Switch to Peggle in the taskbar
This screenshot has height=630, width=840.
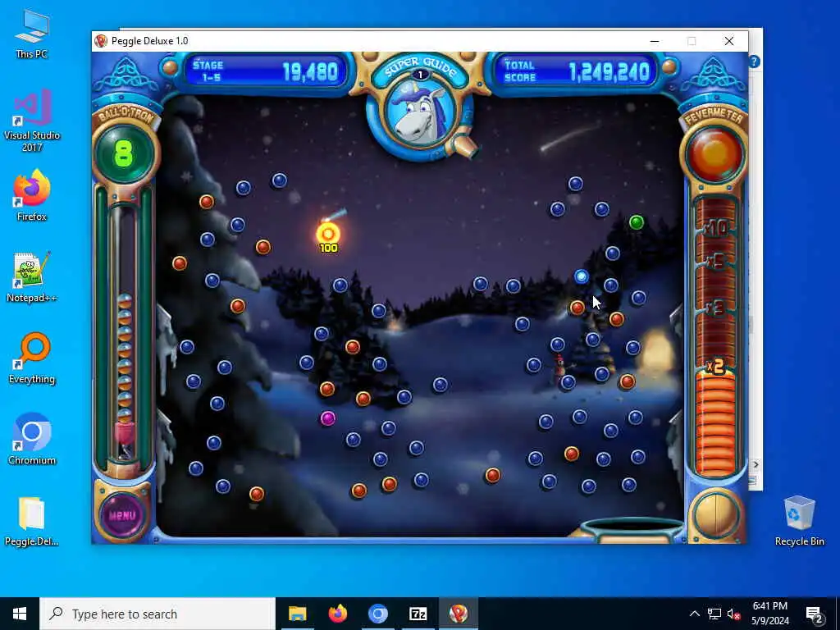pos(458,614)
